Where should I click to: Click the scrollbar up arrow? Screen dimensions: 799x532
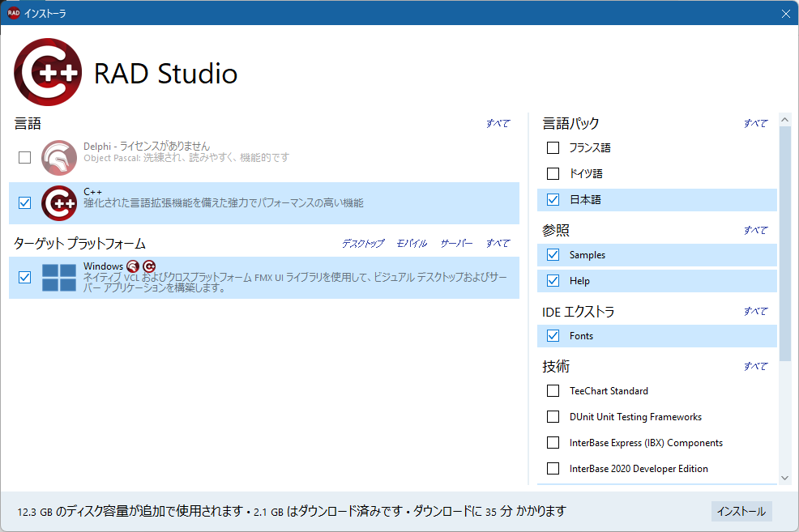pos(784,120)
